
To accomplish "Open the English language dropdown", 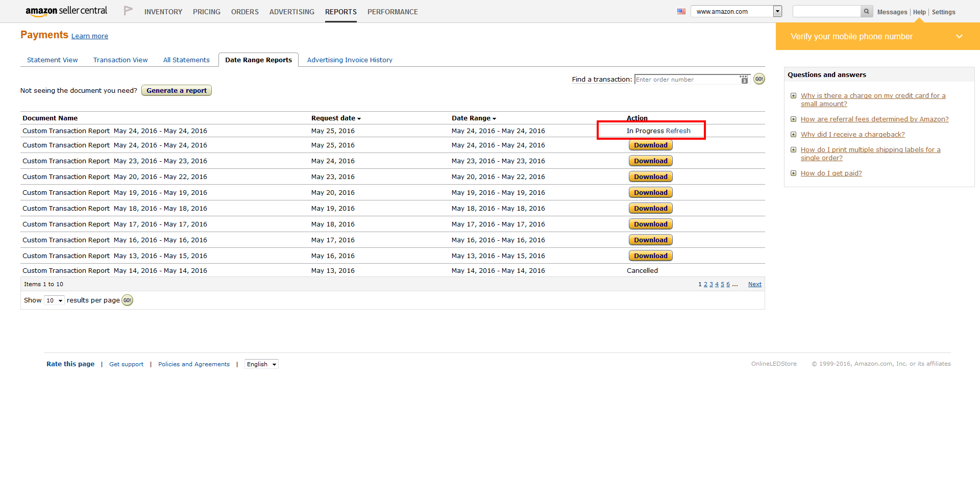I will [261, 364].
